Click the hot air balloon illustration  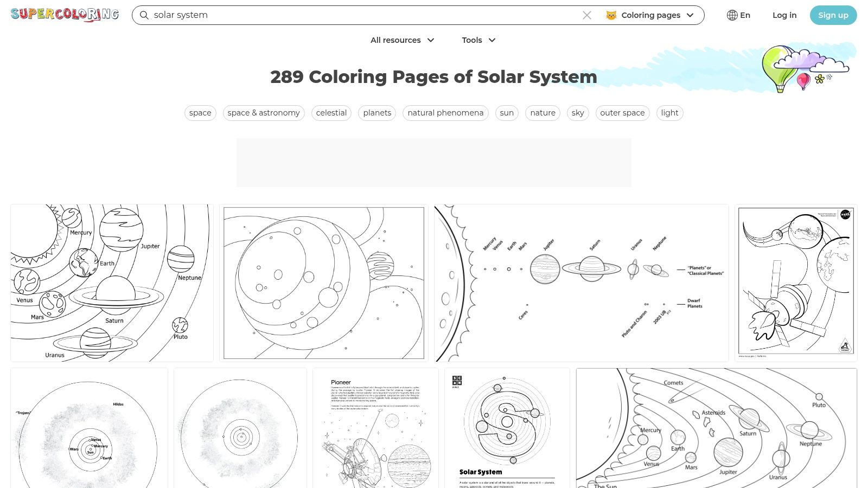779,68
